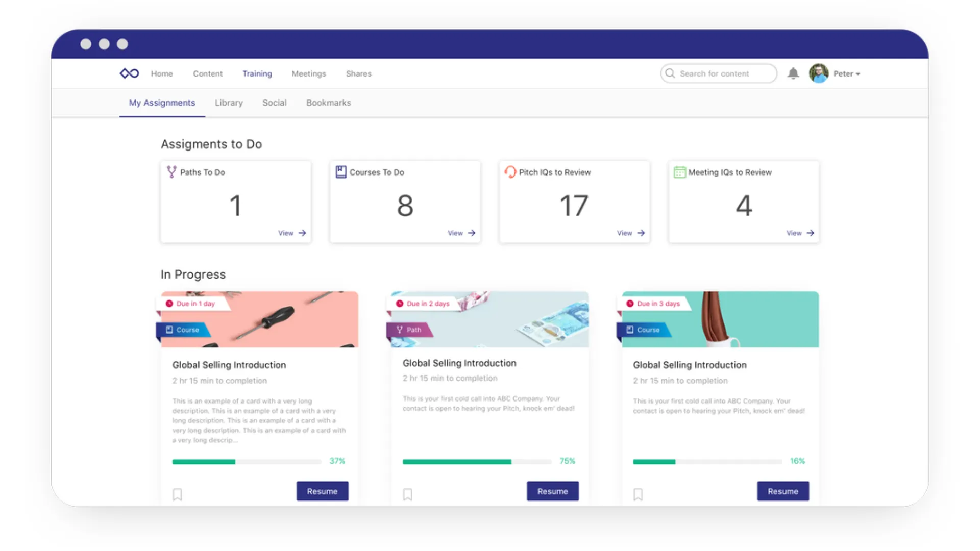The height and width of the screenshot is (551, 980).
Task: Click the Courses To Do book icon
Action: pos(341,172)
